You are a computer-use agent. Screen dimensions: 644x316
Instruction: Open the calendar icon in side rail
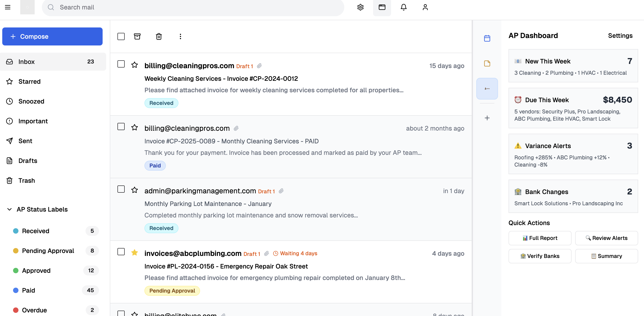(x=487, y=38)
